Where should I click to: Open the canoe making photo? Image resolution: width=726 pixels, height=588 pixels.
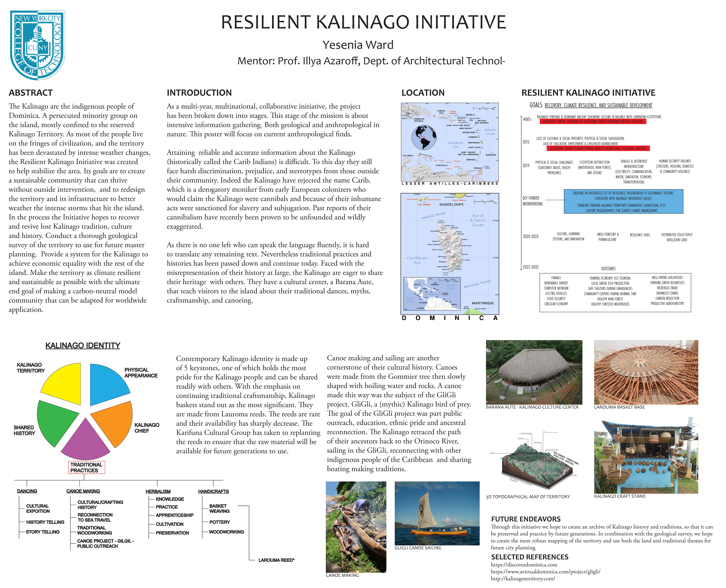pos(356,527)
